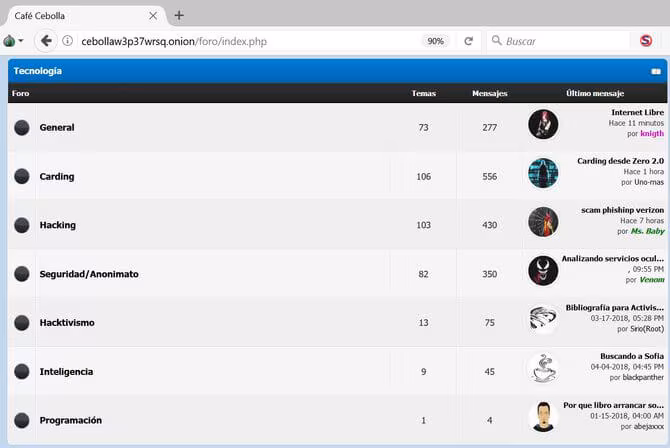Image resolution: width=670 pixels, height=448 pixels.
Task: Open 'Analizando servicios ocul...' post
Action: (613, 258)
